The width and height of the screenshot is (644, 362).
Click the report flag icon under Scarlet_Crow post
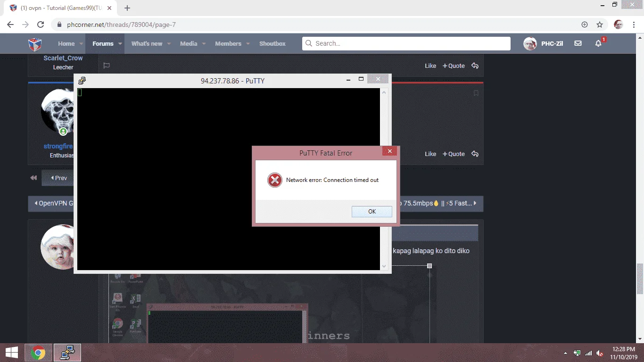click(x=107, y=66)
